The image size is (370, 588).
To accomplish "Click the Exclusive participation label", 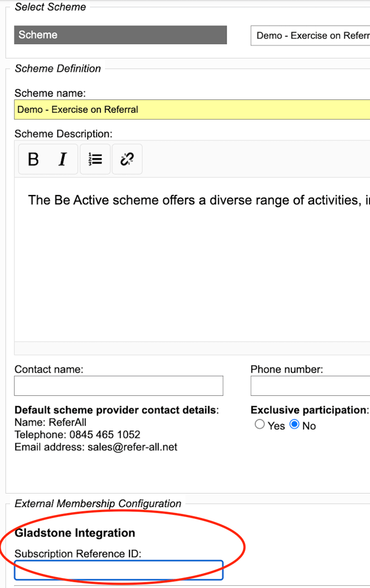I will [x=309, y=410].
